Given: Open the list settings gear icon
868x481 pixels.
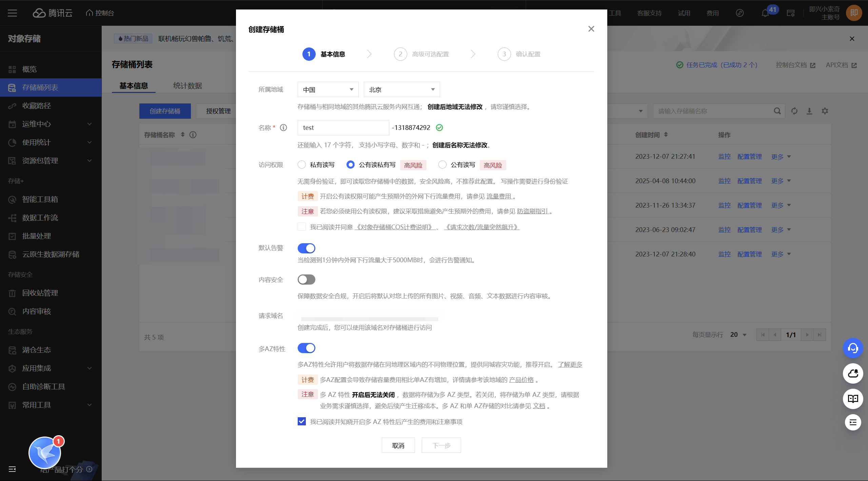Looking at the screenshot, I should (x=825, y=111).
